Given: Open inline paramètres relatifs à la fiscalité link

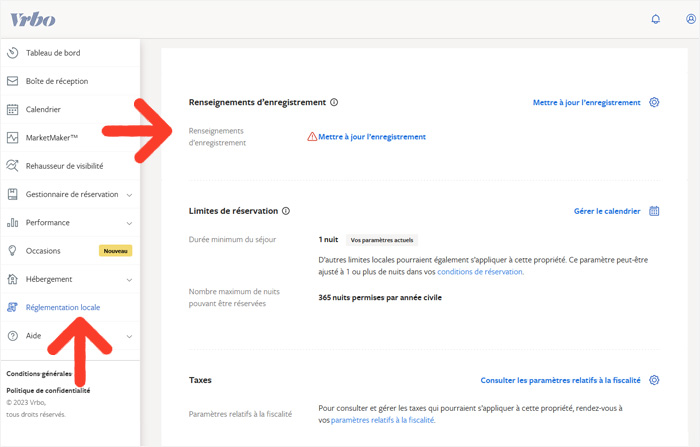Looking at the screenshot, I should tap(383, 420).
